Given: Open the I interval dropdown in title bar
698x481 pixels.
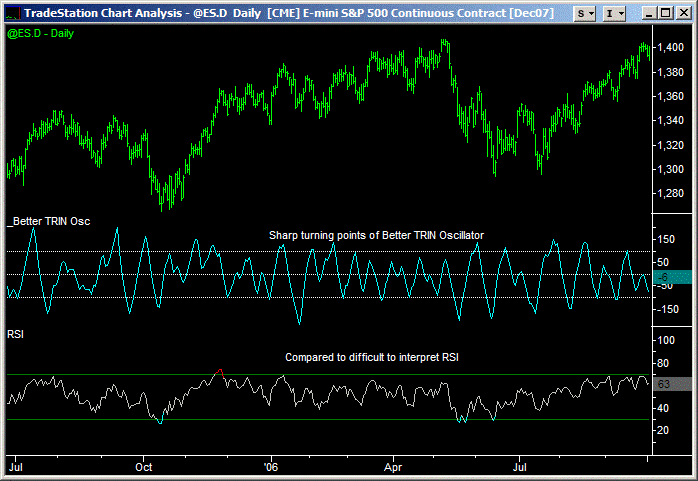Looking at the screenshot, I should pyautogui.click(x=614, y=13).
